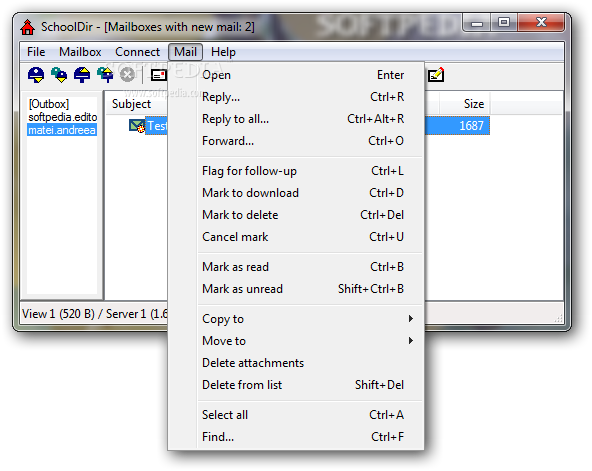Image resolution: width=592 pixels, height=471 pixels.
Task: Maximize the SchoolDir window
Action: coord(504,23)
